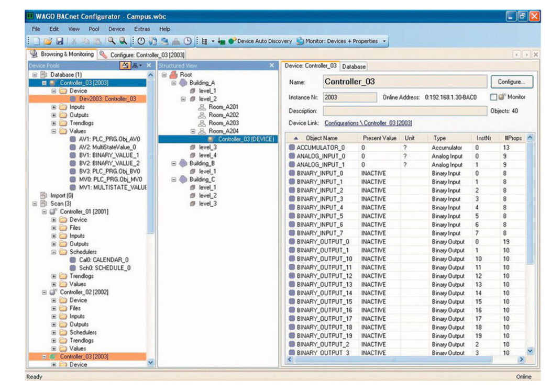Click the green down-arrow toolbar icon
Screen dimensions: 551x392
point(222,41)
